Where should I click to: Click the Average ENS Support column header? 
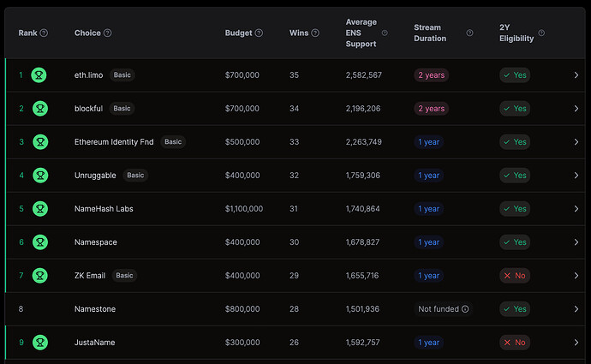pyautogui.click(x=361, y=33)
